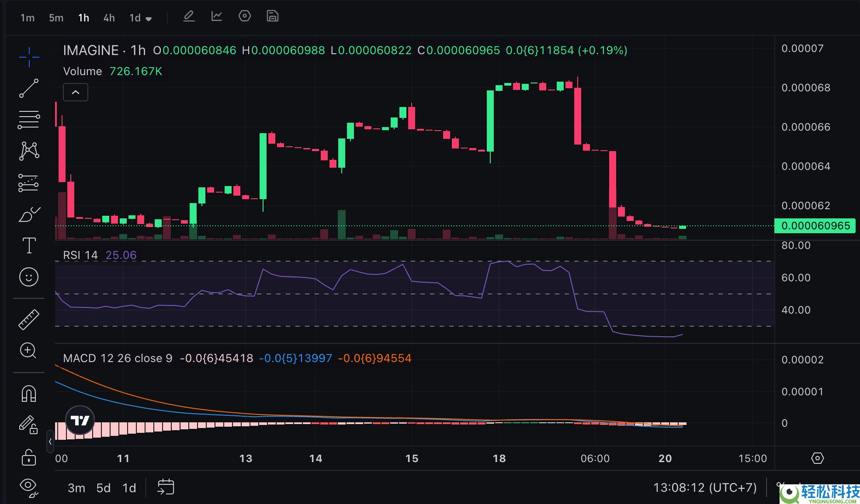This screenshot has height=504, width=860.
Task: Select the trend line drawing tool
Action: pos(29,88)
